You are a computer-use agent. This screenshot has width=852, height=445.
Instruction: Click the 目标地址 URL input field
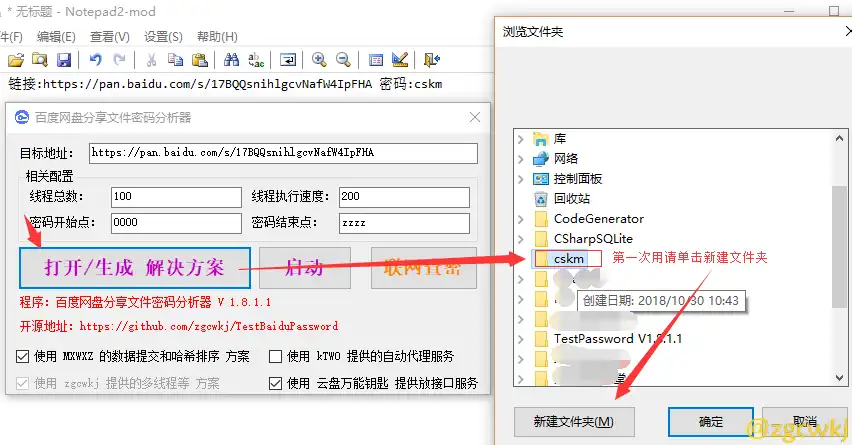tap(283, 153)
